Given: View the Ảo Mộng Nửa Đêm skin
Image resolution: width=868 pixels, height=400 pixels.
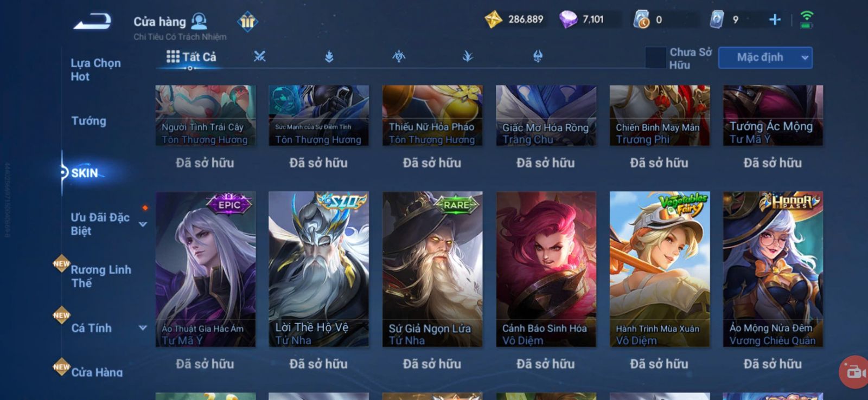Looking at the screenshot, I should (773, 269).
